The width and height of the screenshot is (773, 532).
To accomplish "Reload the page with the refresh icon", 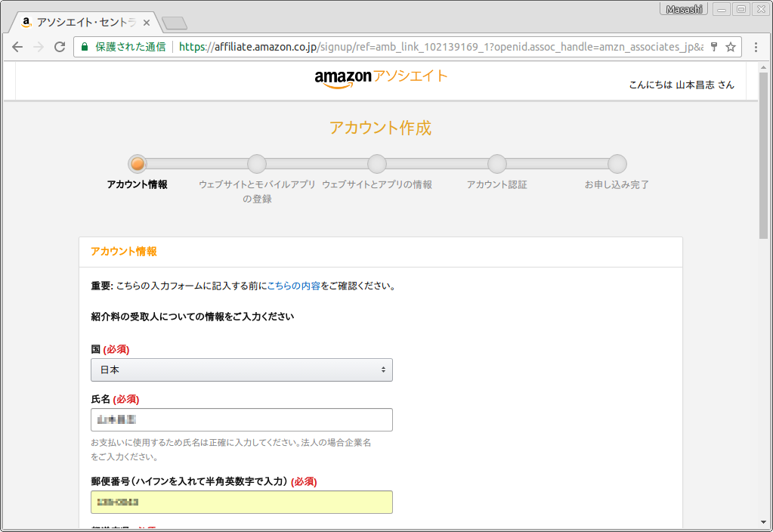I will 60,47.
